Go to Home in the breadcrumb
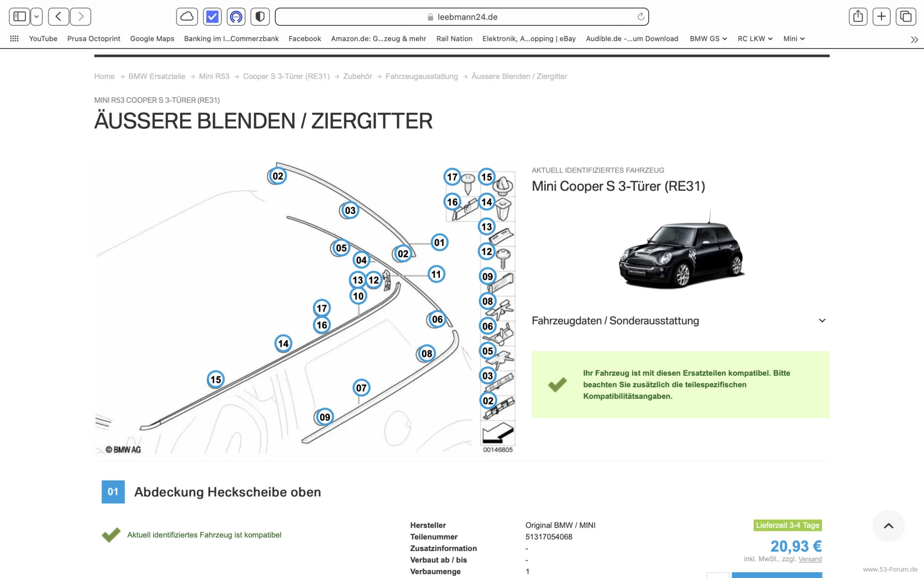Image resolution: width=924 pixels, height=578 pixels. tap(104, 76)
